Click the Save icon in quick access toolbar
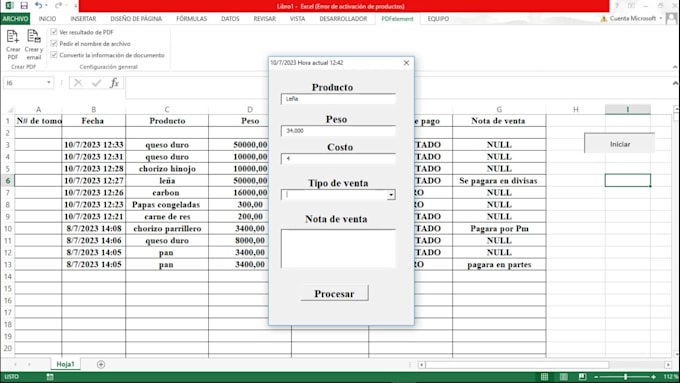Screen dimensions: 680x383 click(x=24, y=6)
